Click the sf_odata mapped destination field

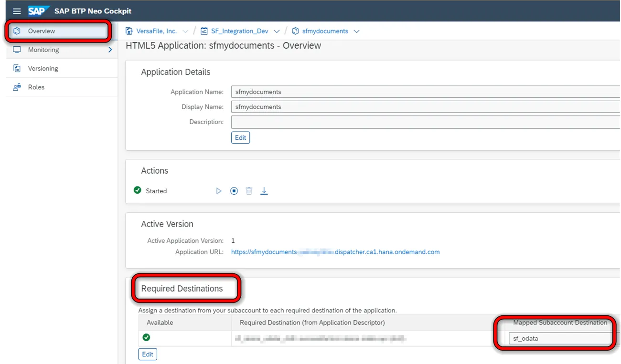tap(560, 338)
